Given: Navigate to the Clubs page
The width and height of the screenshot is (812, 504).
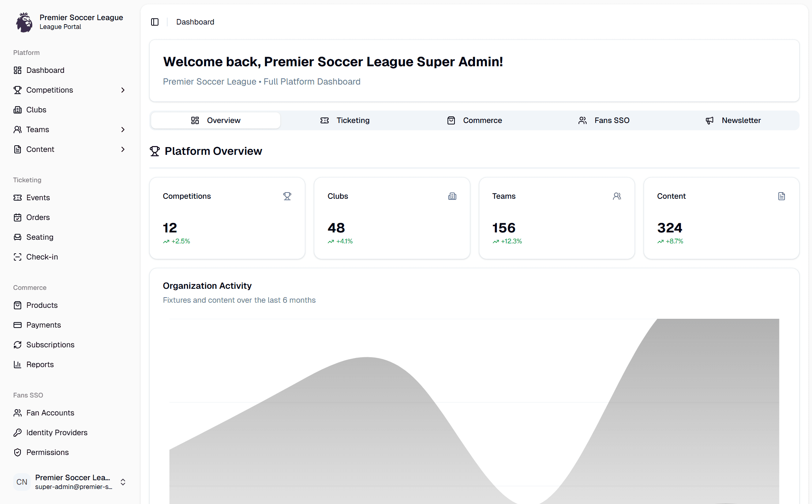Looking at the screenshot, I should [x=36, y=109].
